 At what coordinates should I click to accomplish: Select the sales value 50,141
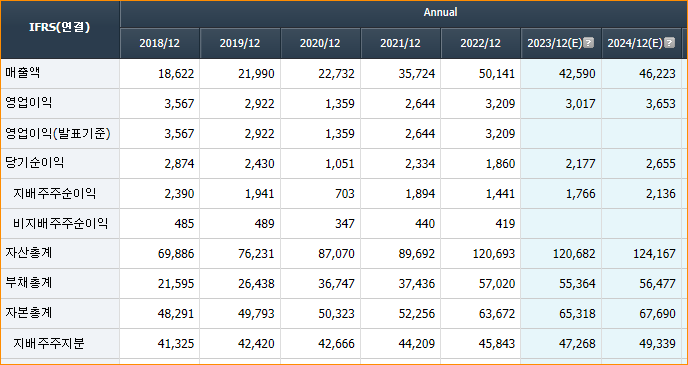497,74
